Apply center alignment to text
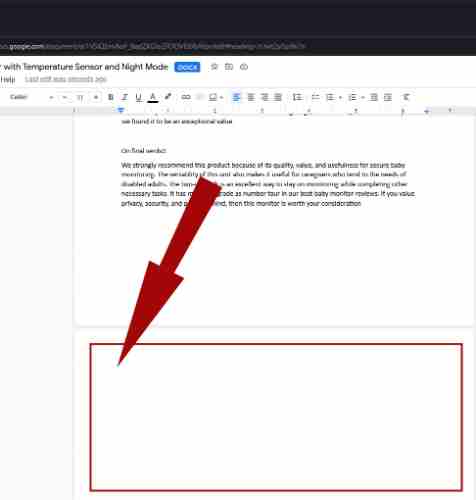 pos(251,97)
